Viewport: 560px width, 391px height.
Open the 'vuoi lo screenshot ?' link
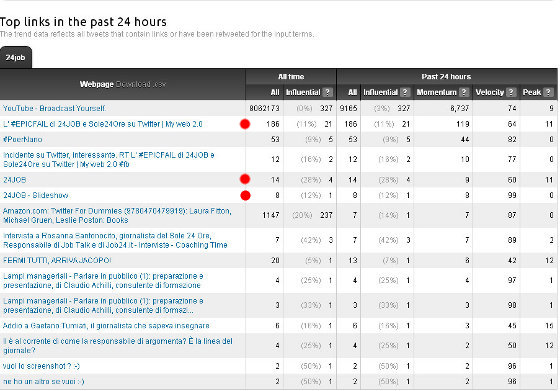point(41,366)
